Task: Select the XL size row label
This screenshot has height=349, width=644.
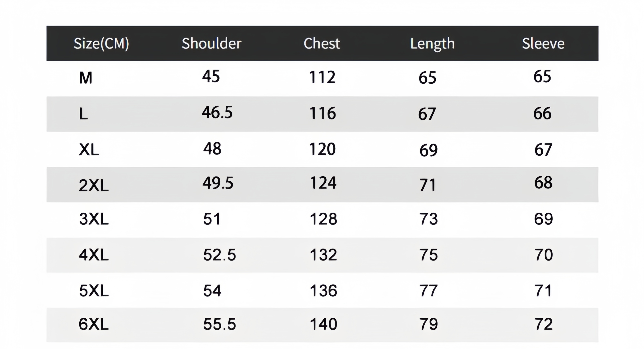Action: (89, 150)
